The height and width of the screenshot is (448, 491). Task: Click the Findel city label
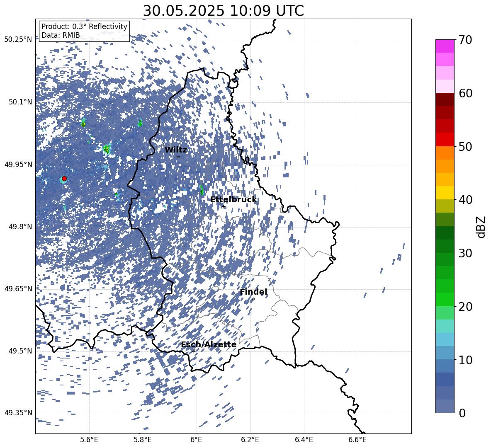click(253, 292)
